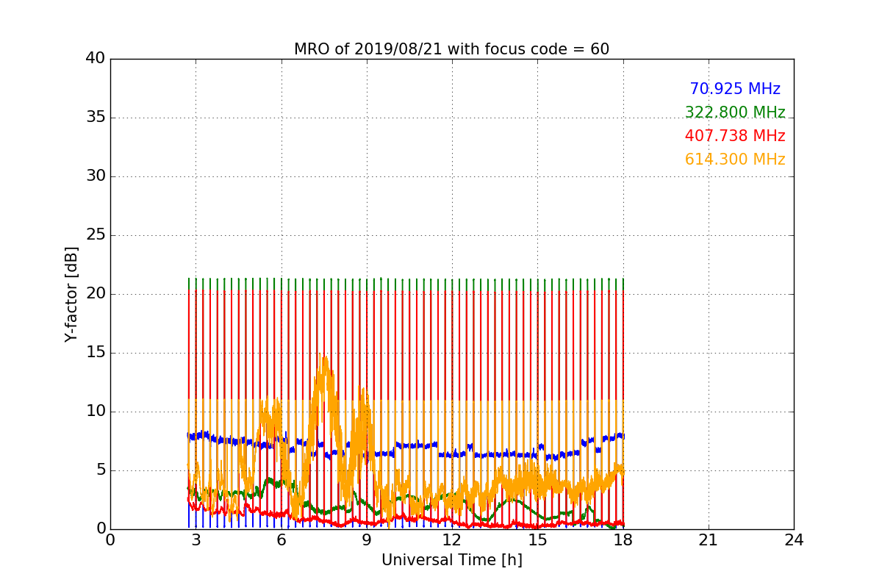Click the x-axis tick label 18
Viewport: 882px width, 588px height.
click(x=623, y=540)
